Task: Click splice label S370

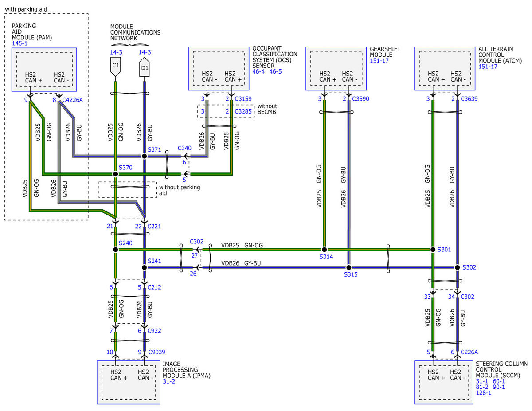Action: point(125,168)
